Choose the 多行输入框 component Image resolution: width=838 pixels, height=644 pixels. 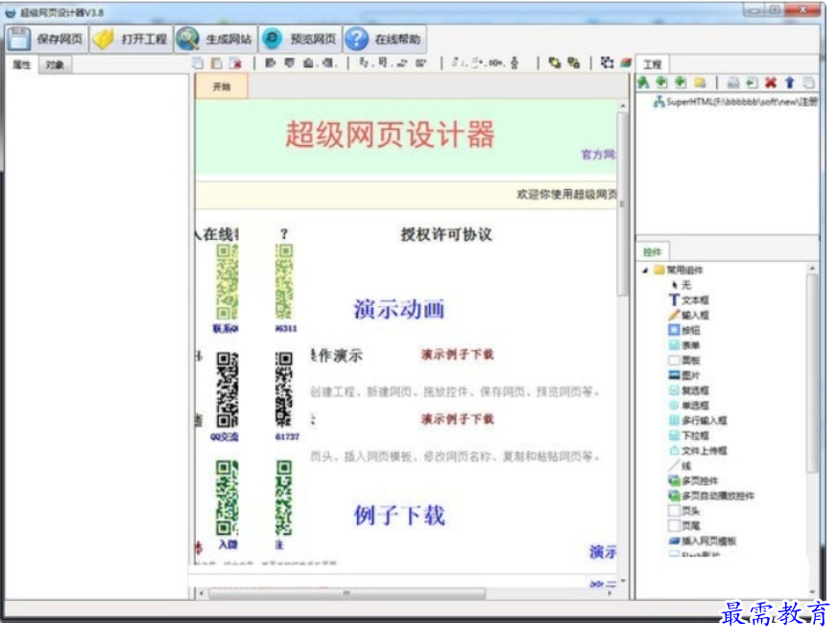pos(698,420)
